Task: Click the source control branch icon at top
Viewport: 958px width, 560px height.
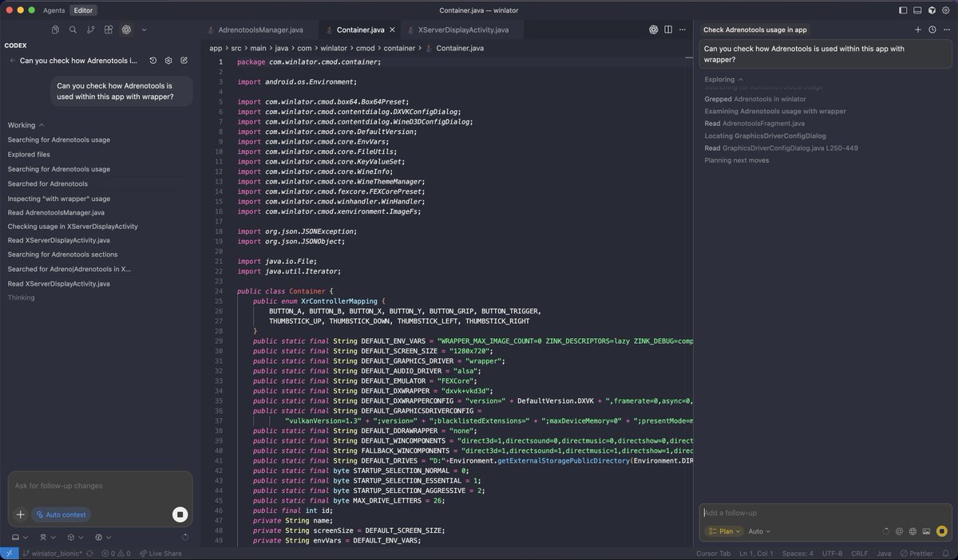Action: (89, 30)
